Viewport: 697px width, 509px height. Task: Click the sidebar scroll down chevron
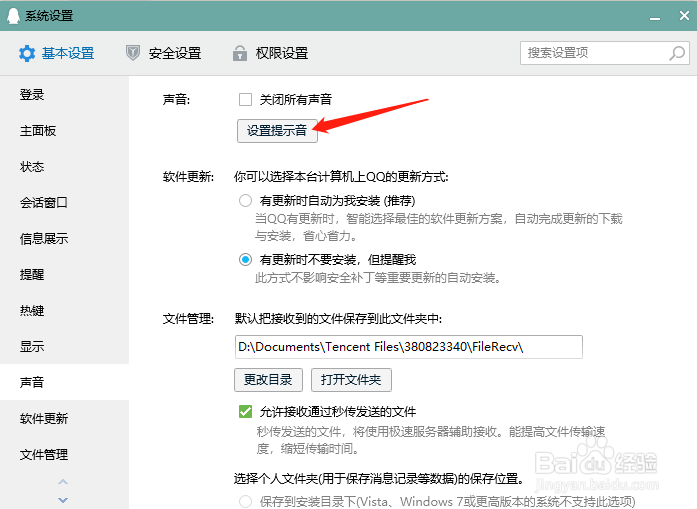click(63, 500)
